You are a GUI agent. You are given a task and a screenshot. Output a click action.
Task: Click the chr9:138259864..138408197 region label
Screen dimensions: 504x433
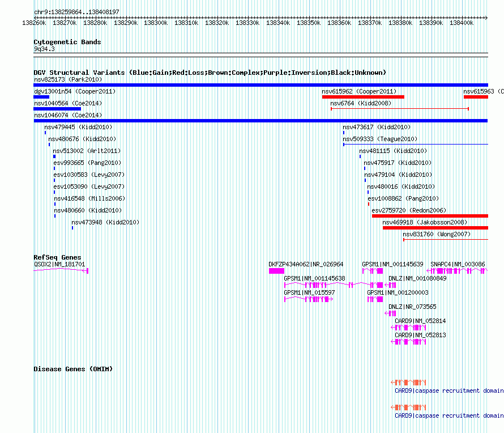click(x=76, y=12)
